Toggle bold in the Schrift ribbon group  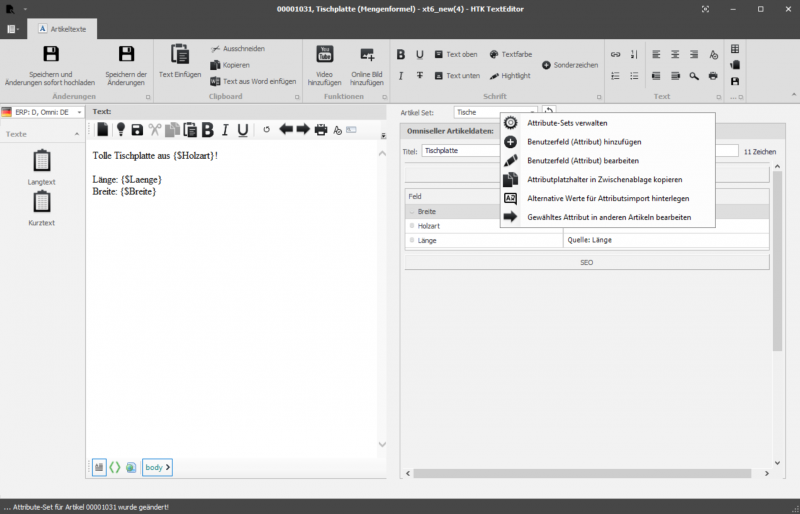click(401, 54)
